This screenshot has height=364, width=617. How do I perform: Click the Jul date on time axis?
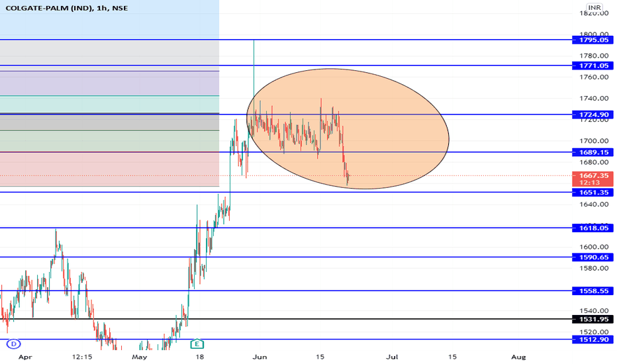coord(392,357)
